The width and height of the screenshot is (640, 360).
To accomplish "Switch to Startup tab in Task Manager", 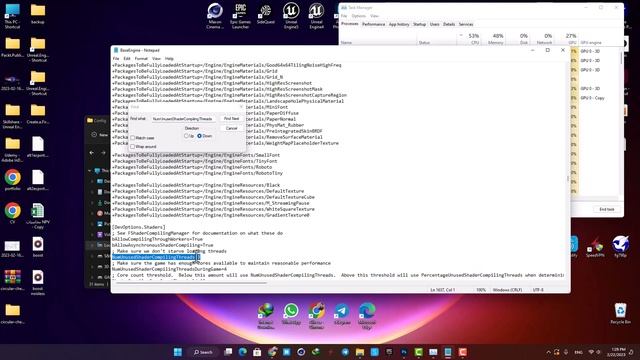I will tap(419, 24).
